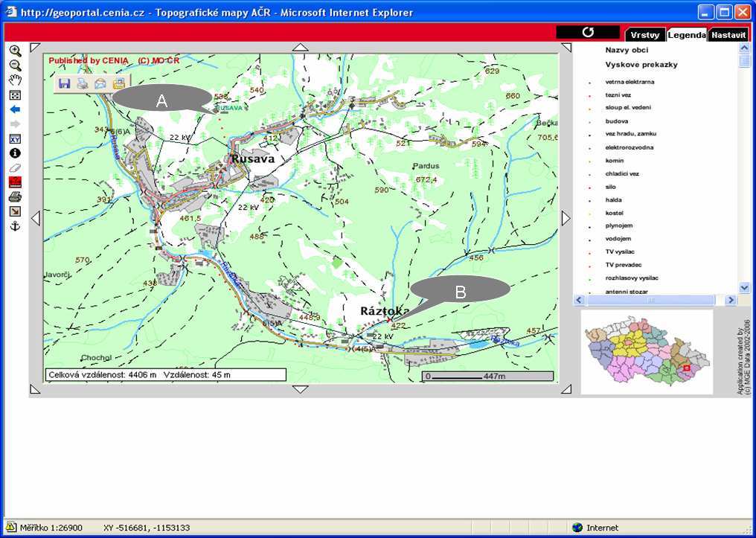Open the Nastavit tab
The height and width of the screenshot is (538, 756).
[x=728, y=35]
